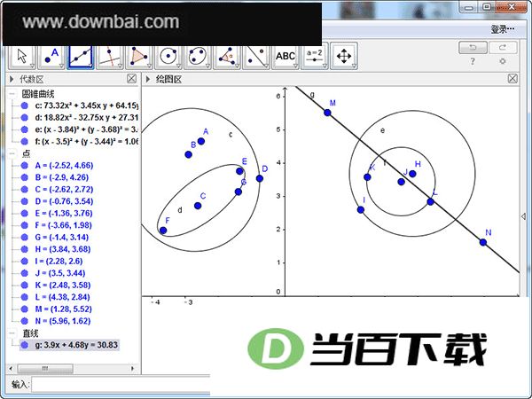532x399 pixels.
Task: Select the New Point tool
Action: click(x=51, y=56)
